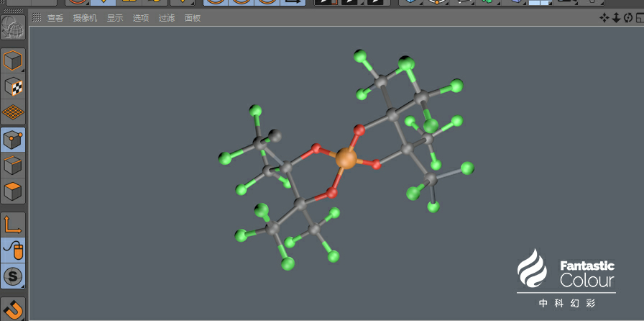Toggle Enable Snap S icon
The height and width of the screenshot is (321, 644).
click(x=13, y=276)
